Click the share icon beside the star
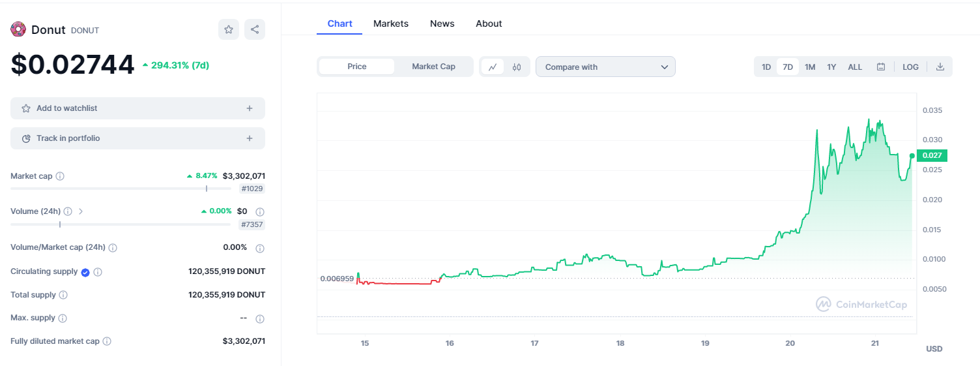This screenshot has height=366, width=980. 255,29
